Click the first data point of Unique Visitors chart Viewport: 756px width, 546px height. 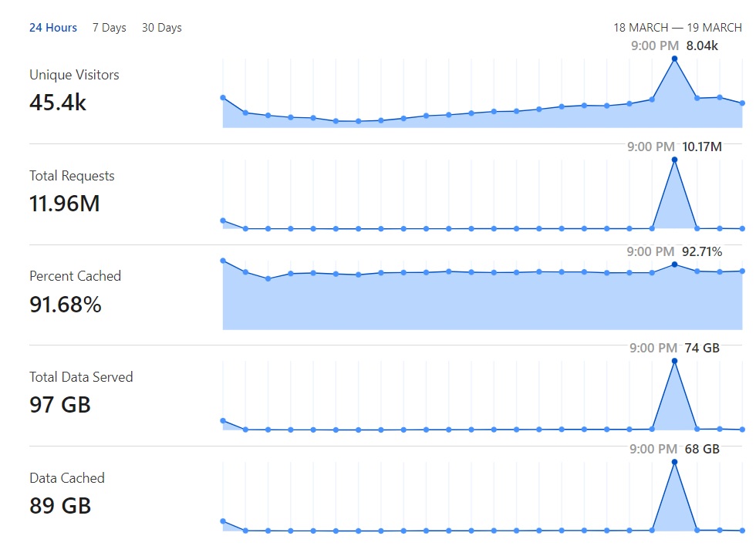pyautogui.click(x=223, y=98)
